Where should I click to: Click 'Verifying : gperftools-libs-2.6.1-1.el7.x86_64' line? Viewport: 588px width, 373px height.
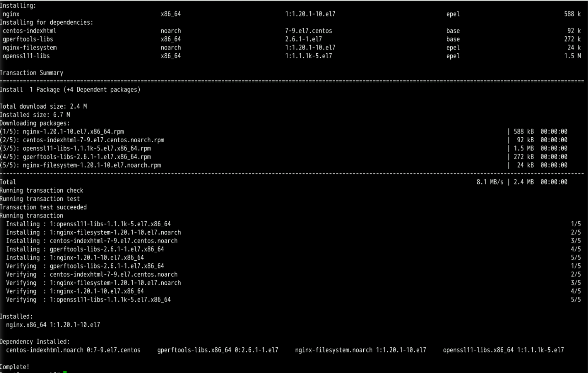coord(85,266)
